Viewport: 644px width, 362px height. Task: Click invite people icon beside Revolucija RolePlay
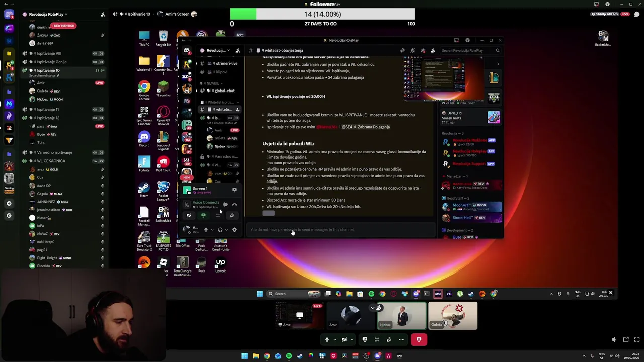(x=103, y=15)
